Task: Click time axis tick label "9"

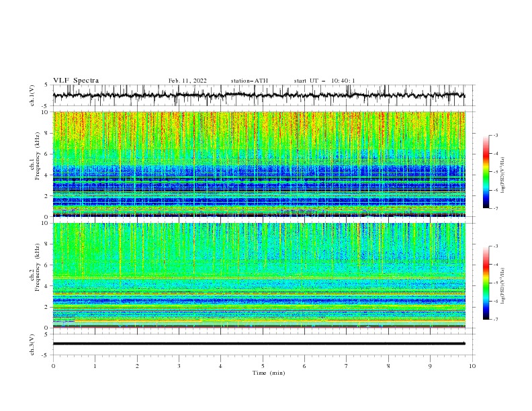Action: 430,366
